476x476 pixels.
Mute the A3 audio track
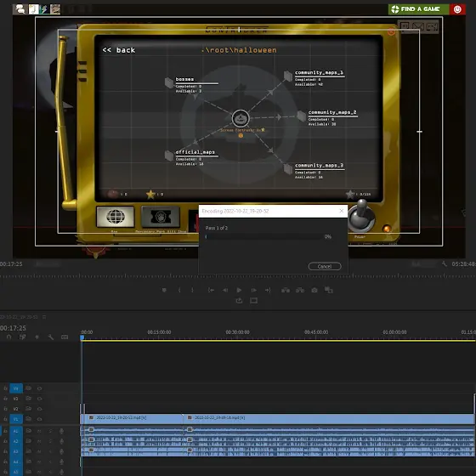[39, 451]
